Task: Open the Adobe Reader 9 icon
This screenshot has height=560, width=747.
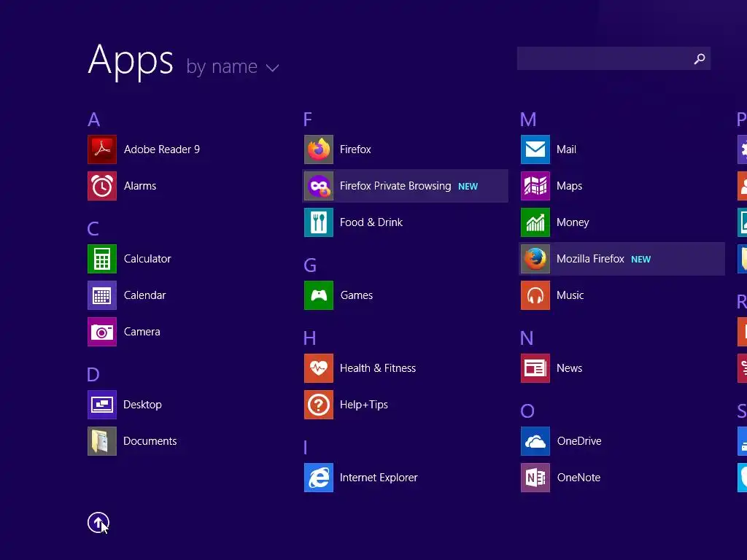Action: tap(102, 149)
